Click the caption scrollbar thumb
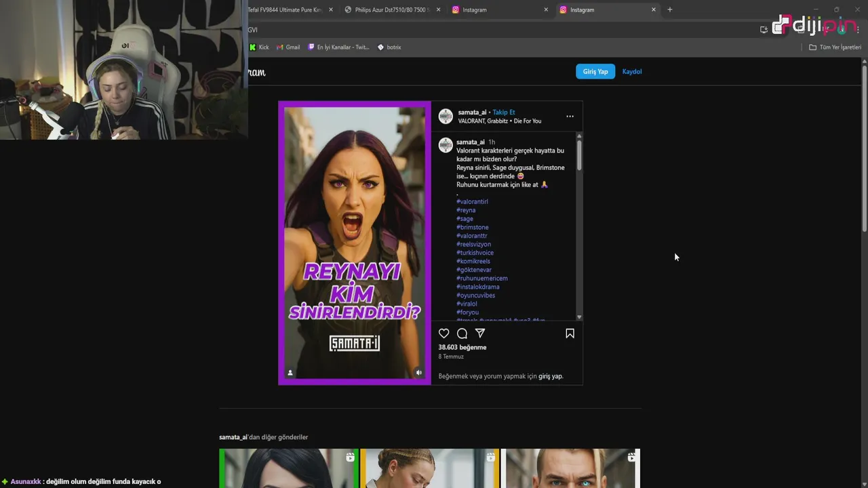The height and width of the screenshot is (488, 868). point(579,156)
